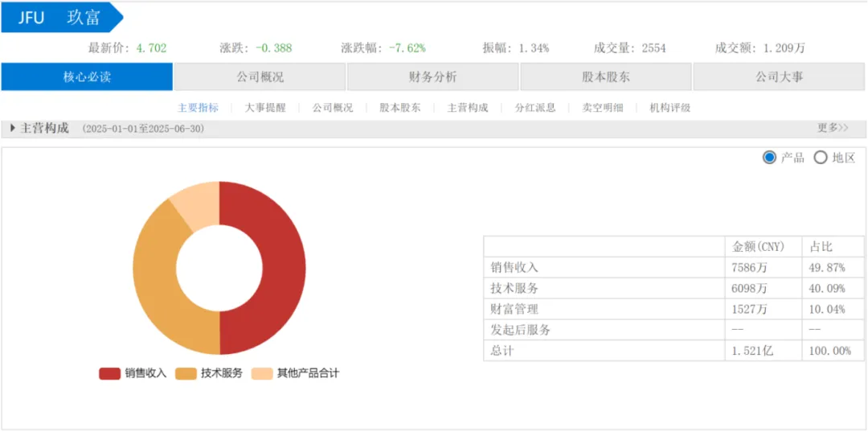Jump to 主要指标 sub-navigation link
Viewport: 868px width, 432px height.
[x=198, y=108]
